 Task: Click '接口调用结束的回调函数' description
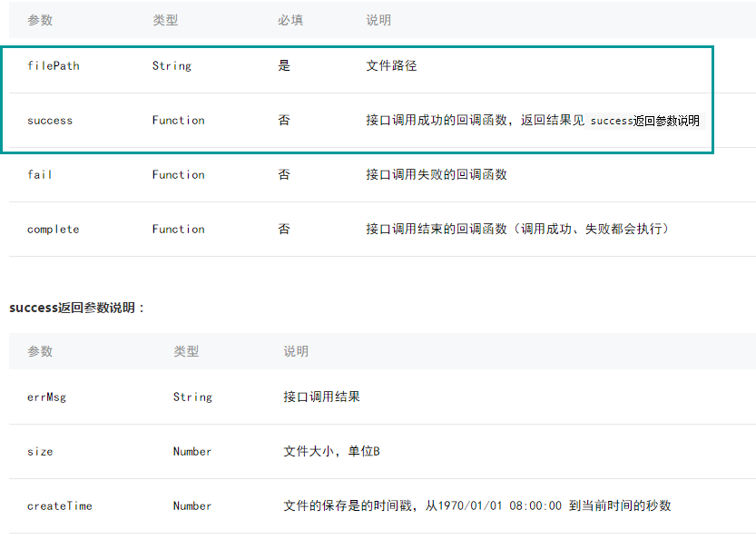(x=437, y=229)
